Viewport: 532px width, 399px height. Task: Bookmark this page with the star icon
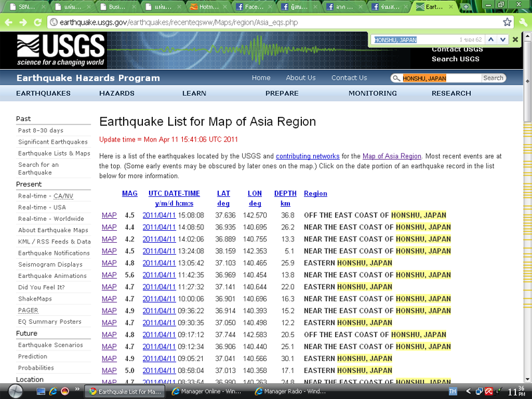click(x=507, y=22)
